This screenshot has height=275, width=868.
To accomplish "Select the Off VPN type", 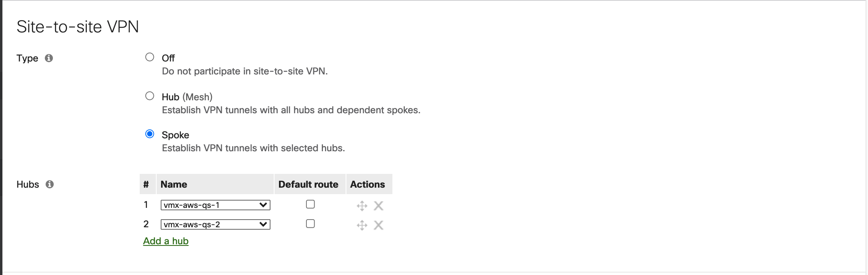I will tap(150, 57).
